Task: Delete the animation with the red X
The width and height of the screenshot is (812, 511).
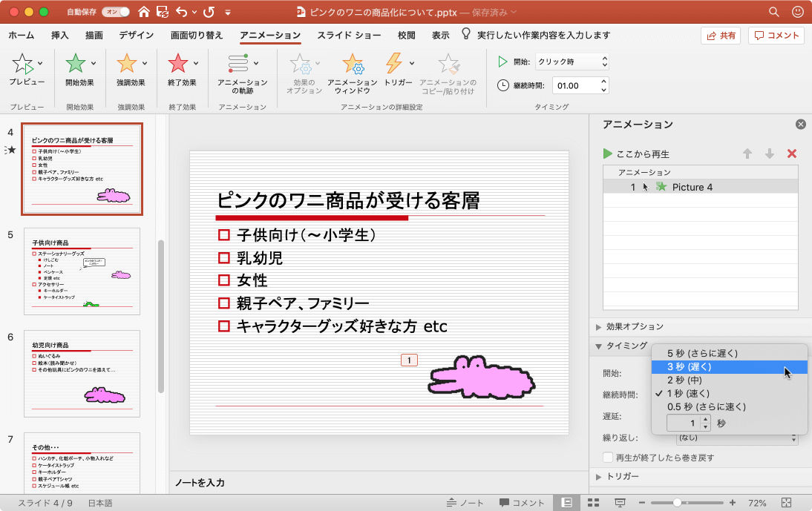Action: 791,154
